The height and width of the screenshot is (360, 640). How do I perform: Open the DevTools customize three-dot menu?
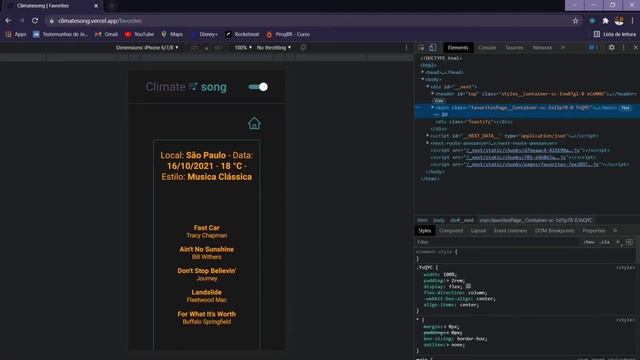point(623,48)
